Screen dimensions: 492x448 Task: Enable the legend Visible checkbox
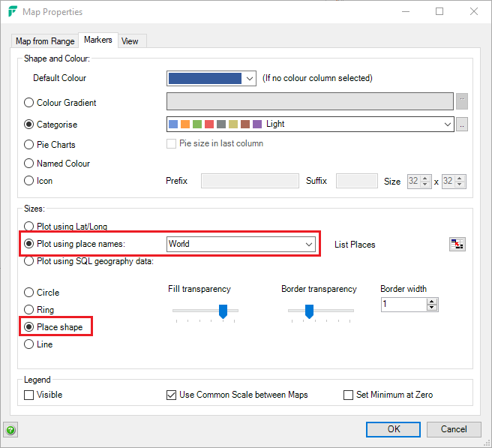click(29, 395)
